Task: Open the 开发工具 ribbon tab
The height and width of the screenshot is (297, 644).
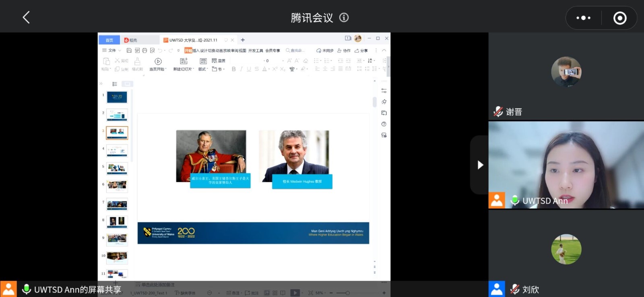Action: coord(255,50)
